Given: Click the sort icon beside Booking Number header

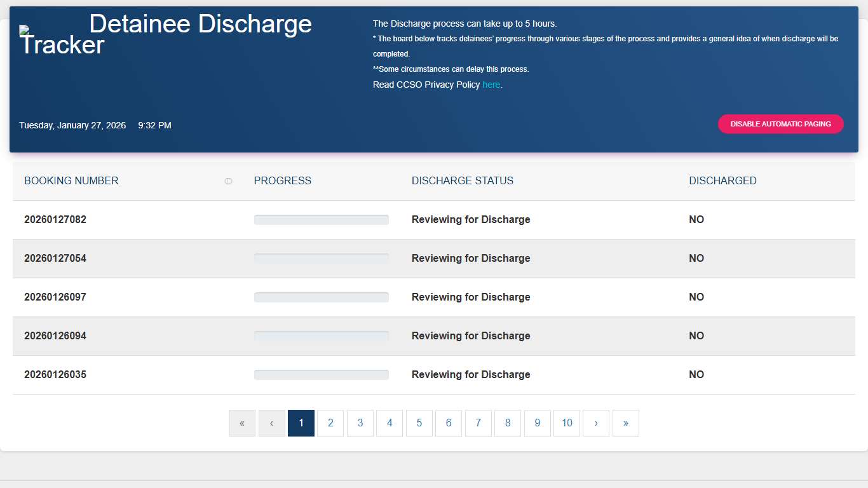Looking at the screenshot, I should tap(228, 181).
